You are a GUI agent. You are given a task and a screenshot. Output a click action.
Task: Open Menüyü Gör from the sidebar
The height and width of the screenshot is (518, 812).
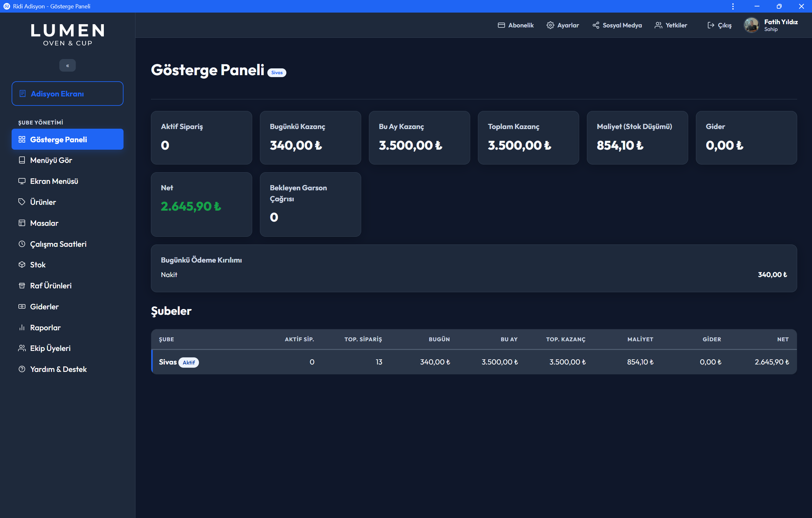click(x=67, y=160)
